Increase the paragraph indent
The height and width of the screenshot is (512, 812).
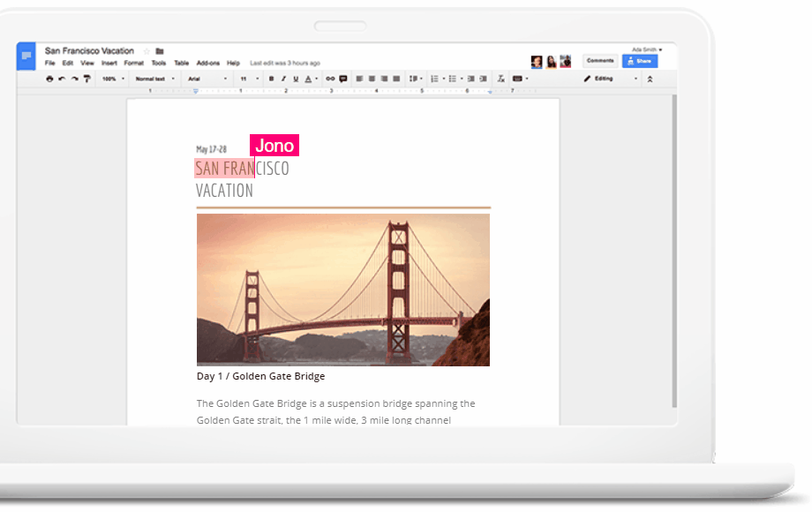point(483,79)
